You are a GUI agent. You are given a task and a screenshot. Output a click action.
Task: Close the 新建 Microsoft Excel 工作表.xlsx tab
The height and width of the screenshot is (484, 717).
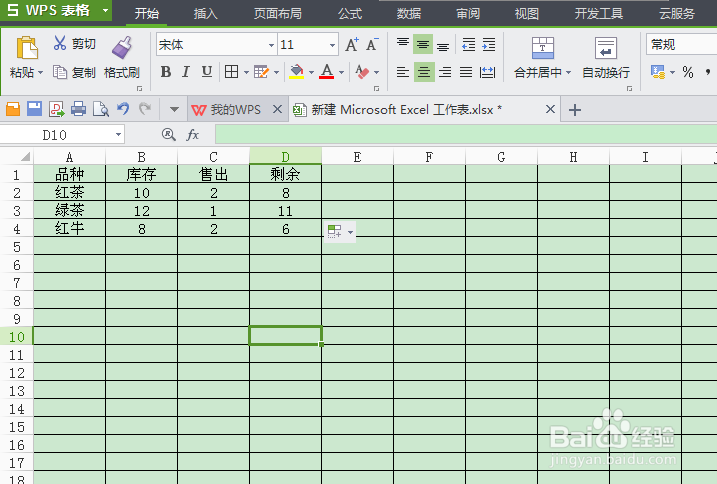(551, 109)
